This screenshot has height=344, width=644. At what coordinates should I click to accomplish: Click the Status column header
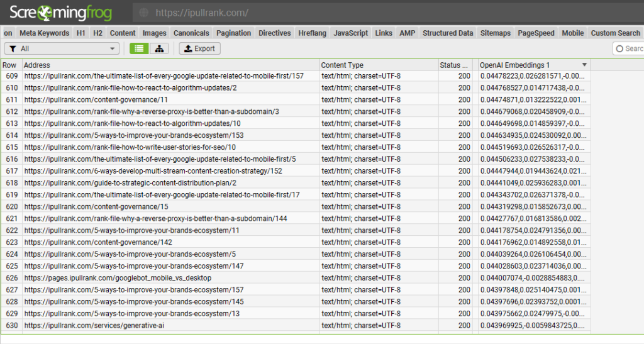(x=455, y=65)
